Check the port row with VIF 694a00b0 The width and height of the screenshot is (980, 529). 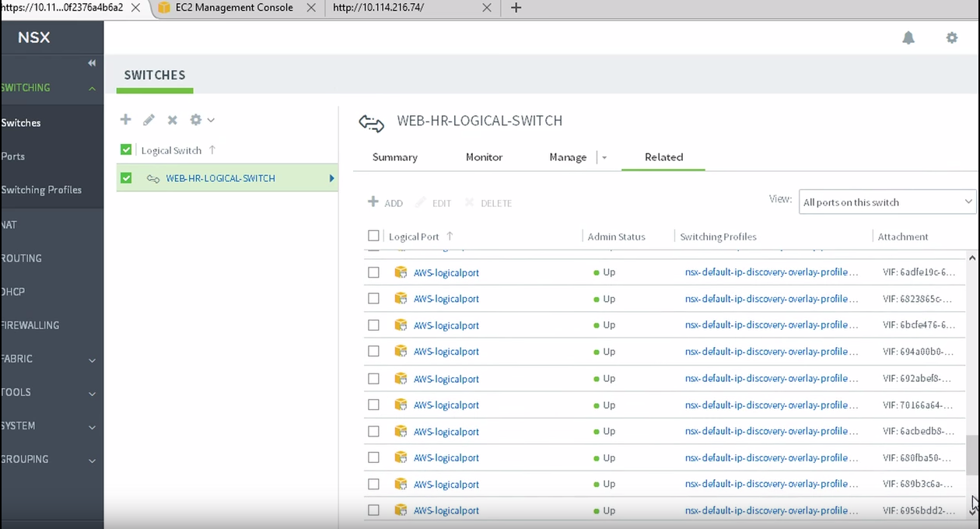(373, 352)
